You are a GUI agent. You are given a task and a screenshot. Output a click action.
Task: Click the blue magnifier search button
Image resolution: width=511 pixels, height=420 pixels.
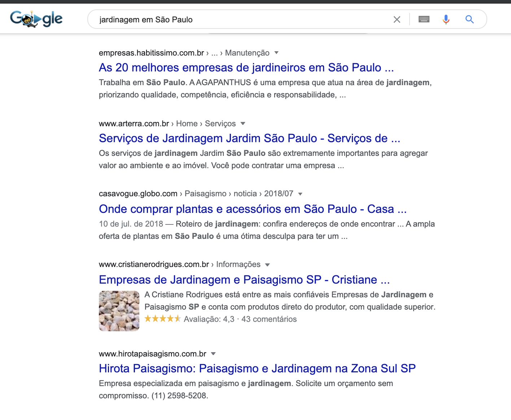pyautogui.click(x=469, y=19)
